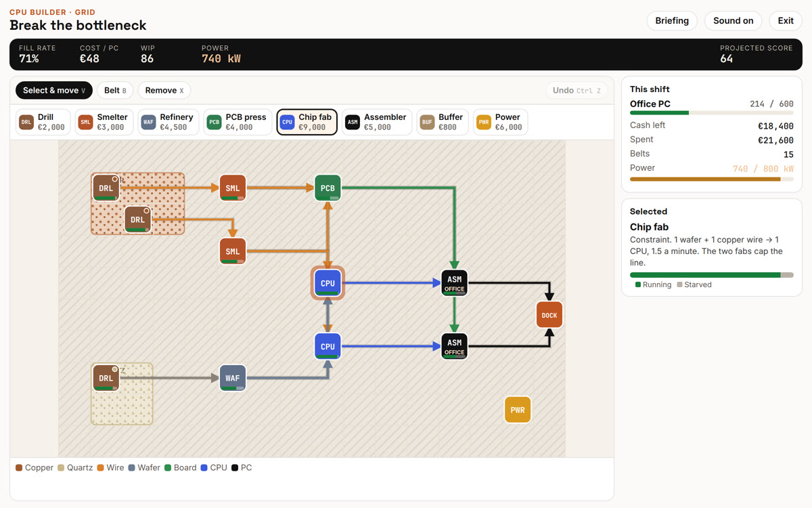The width and height of the screenshot is (812, 508).
Task: Click the Board legend swatch
Action: [x=168, y=467]
